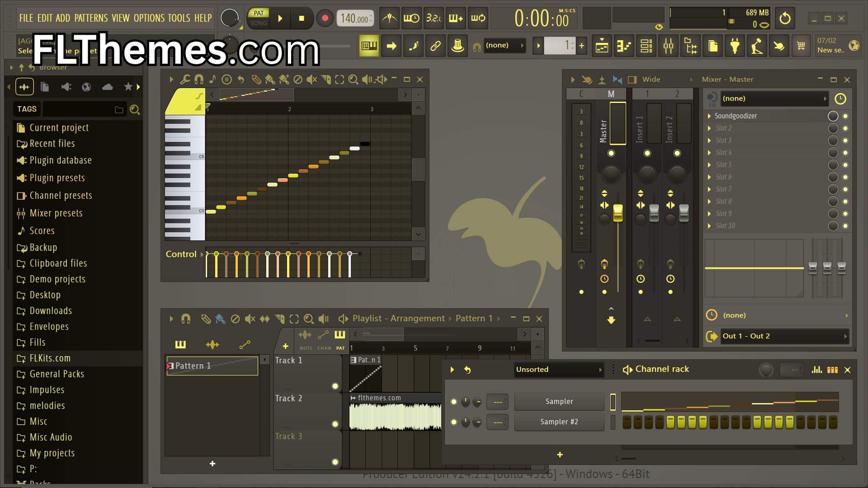Show browser favorites star icon
The width and height of the screenshot is (868, 488).
[128, 87]
